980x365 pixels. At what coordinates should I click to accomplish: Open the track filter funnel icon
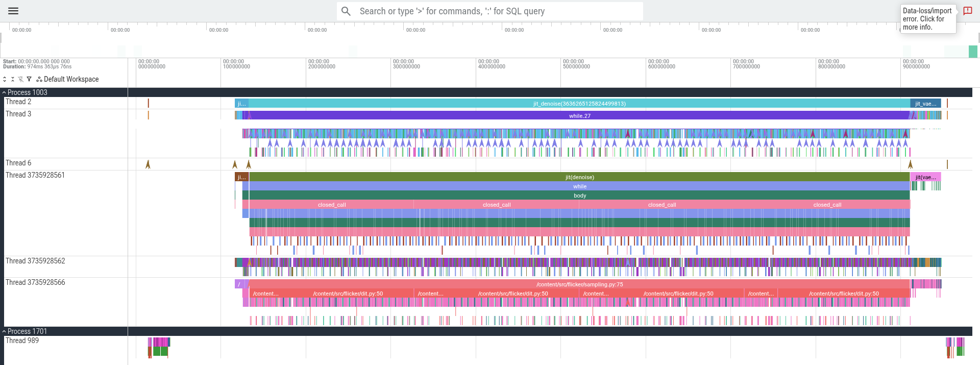(29, 79)
